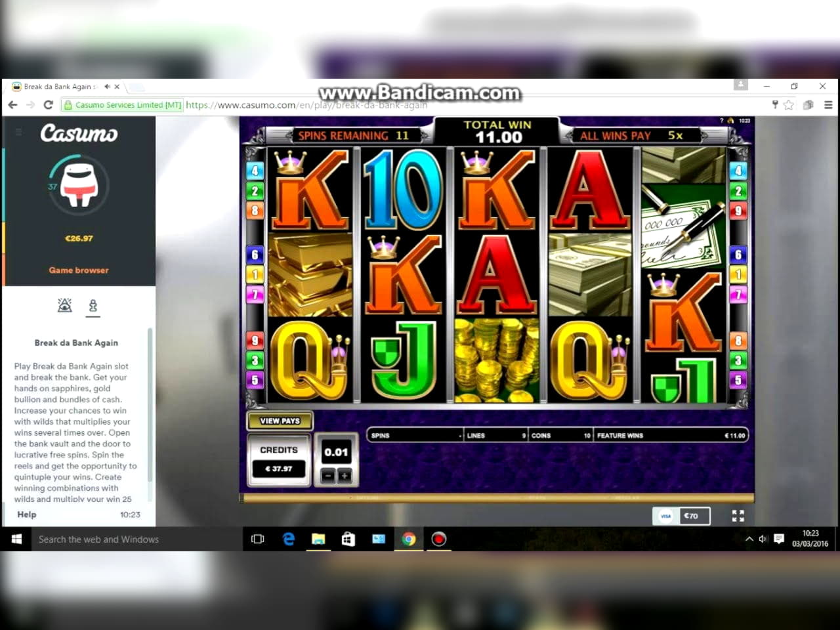The height and width of the screenshot is (630, 840).
Task: Switch to the eye pyramid sidebar tab
Action: (64, 305)
